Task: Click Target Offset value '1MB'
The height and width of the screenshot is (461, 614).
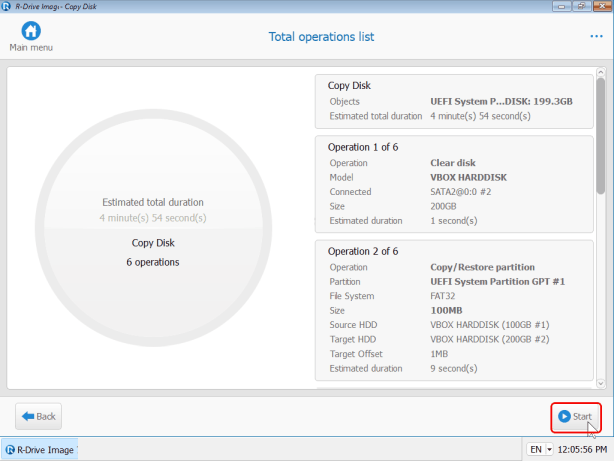Action: point(439,354)
